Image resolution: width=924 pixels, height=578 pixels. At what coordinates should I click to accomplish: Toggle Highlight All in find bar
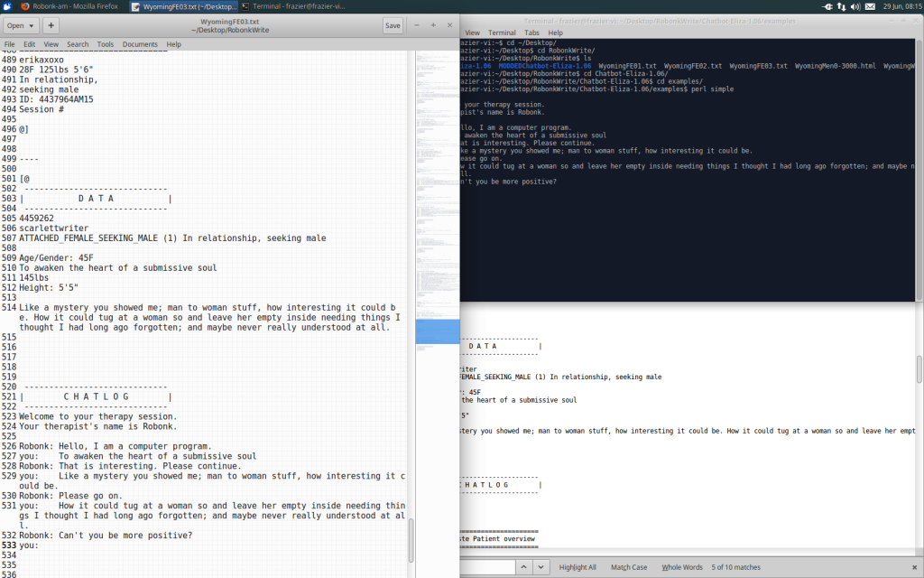[x=577, y=567]
